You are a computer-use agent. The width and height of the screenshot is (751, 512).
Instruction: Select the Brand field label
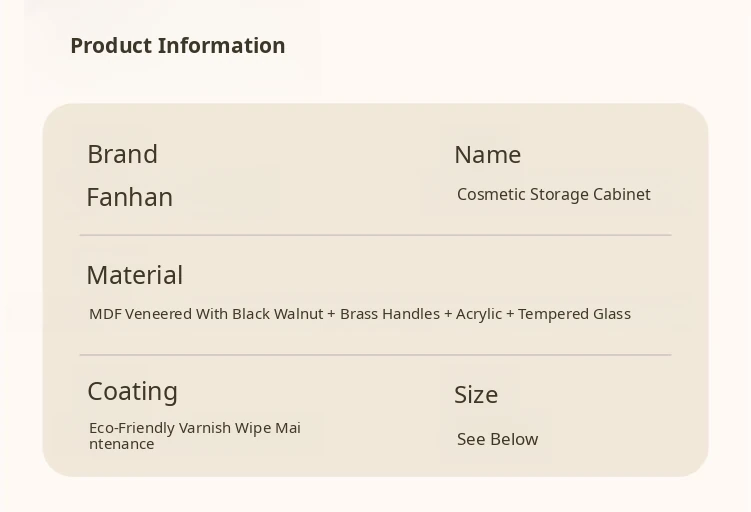pyautogui.click(x=122, y=154)
